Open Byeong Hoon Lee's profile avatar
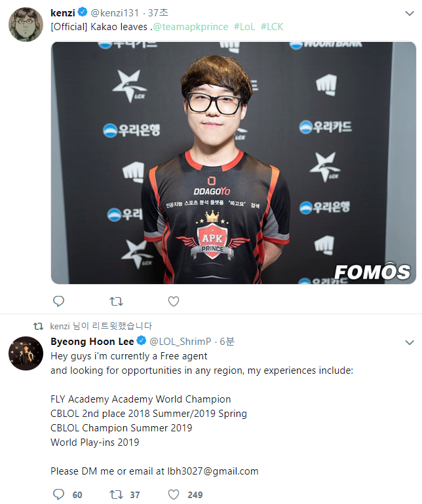The width and height of the screenshot is (422, 504). (x=26, y=353)
